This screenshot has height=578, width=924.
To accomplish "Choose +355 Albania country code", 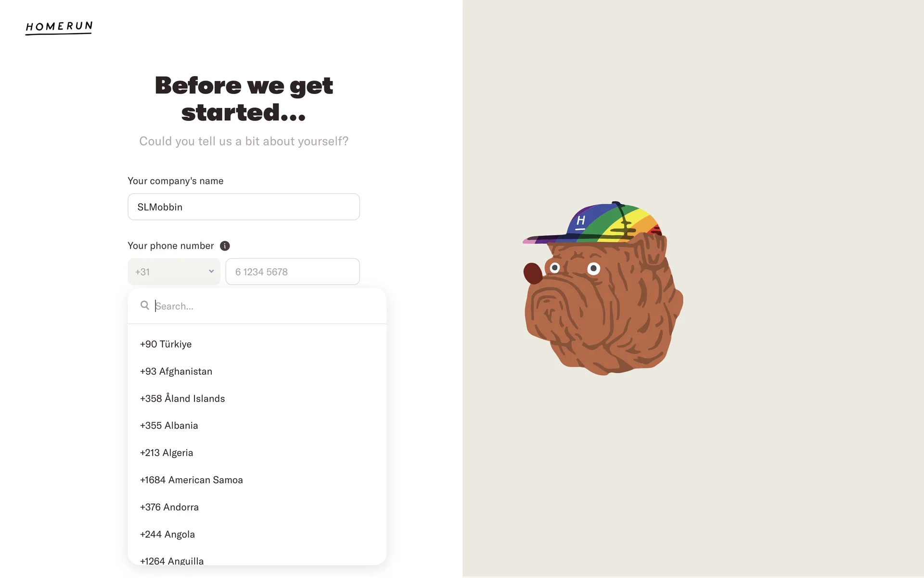I will (x=257, y=426).
